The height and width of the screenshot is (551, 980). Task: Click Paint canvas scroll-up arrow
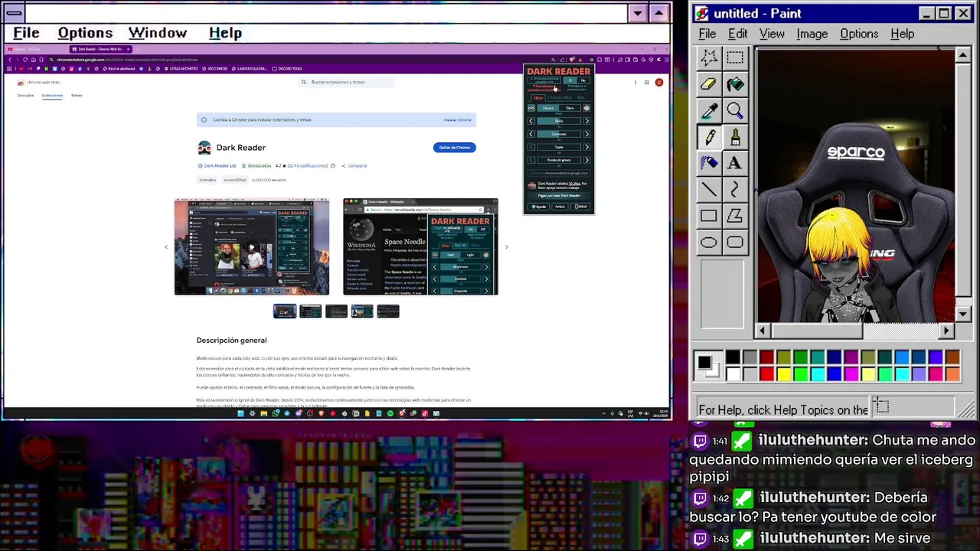pyautogui.click(x=963, y=55)
